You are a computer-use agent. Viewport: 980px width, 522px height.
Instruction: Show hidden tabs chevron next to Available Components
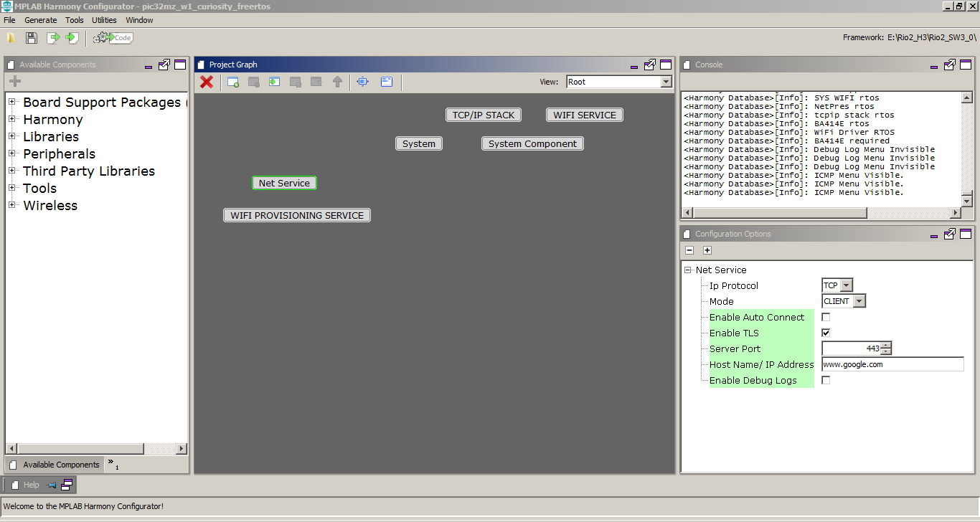coord(113,464)
